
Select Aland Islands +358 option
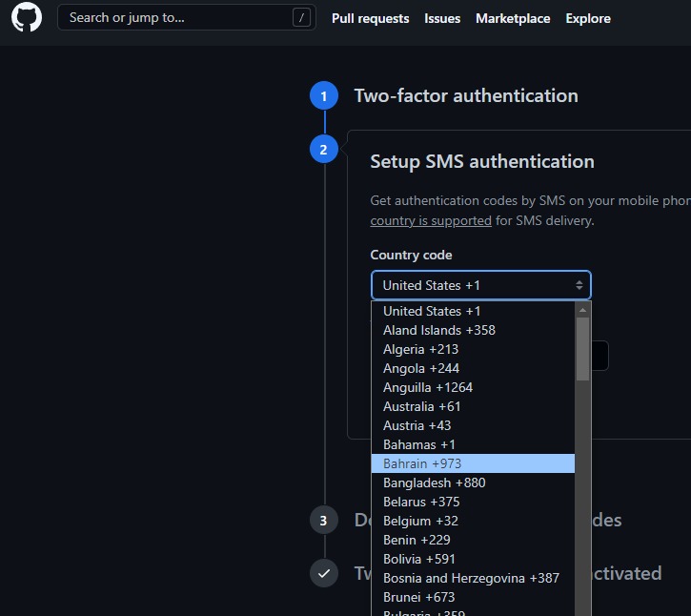click(x=473, y=330)
